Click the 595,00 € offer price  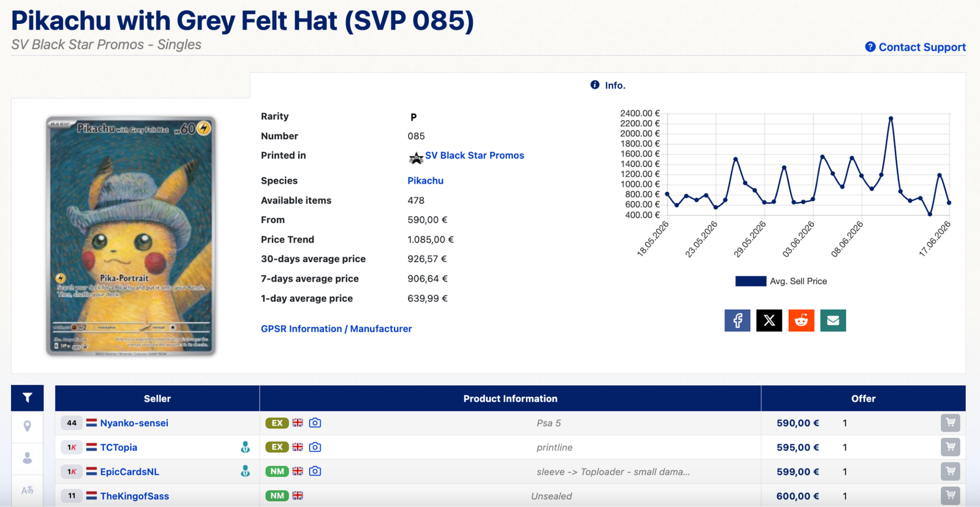(797, 448)
